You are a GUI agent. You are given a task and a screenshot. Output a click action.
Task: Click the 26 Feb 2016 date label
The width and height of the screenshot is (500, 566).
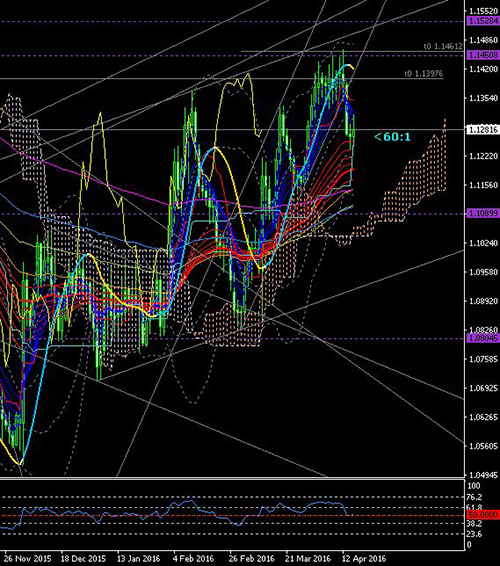tap(251, 558)
